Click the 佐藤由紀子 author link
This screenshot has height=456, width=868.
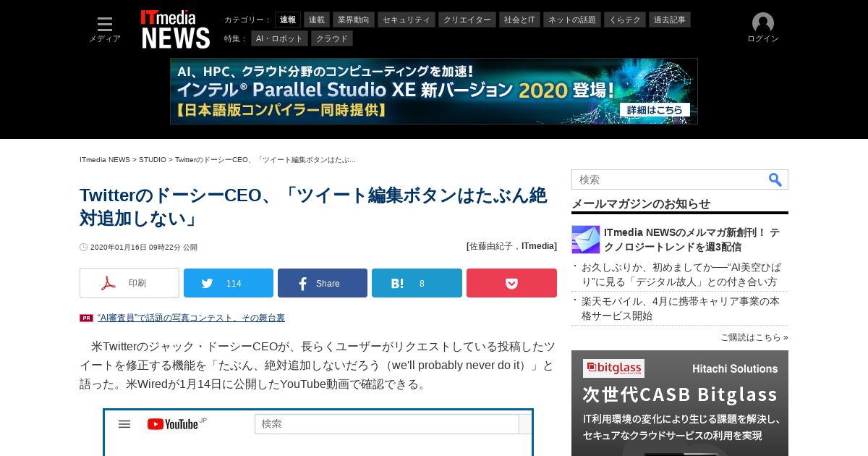pyautogui.click(x=493, y=246)
